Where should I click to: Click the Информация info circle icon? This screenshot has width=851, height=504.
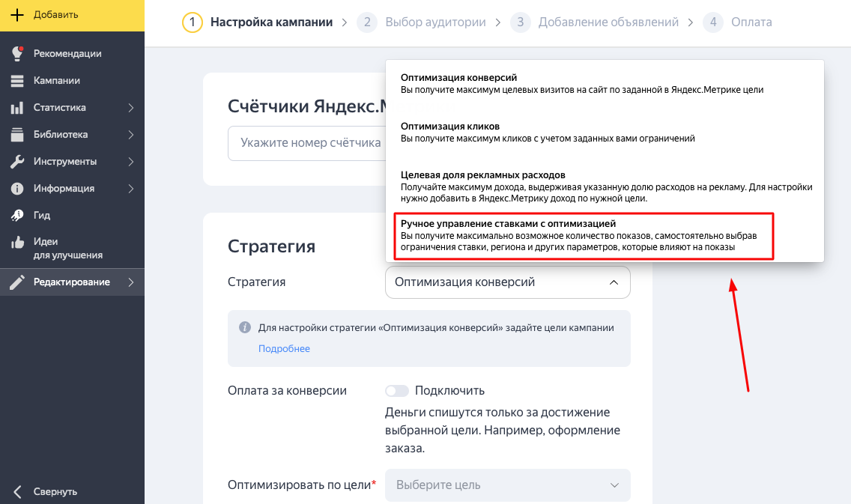pyautogui.click(x=17, y=188)
